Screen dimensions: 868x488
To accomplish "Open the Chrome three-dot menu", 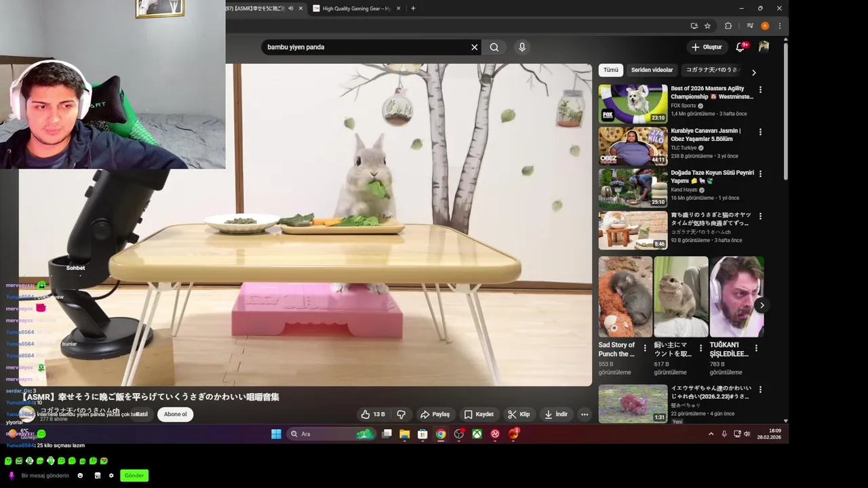I will tap(779, 26).
